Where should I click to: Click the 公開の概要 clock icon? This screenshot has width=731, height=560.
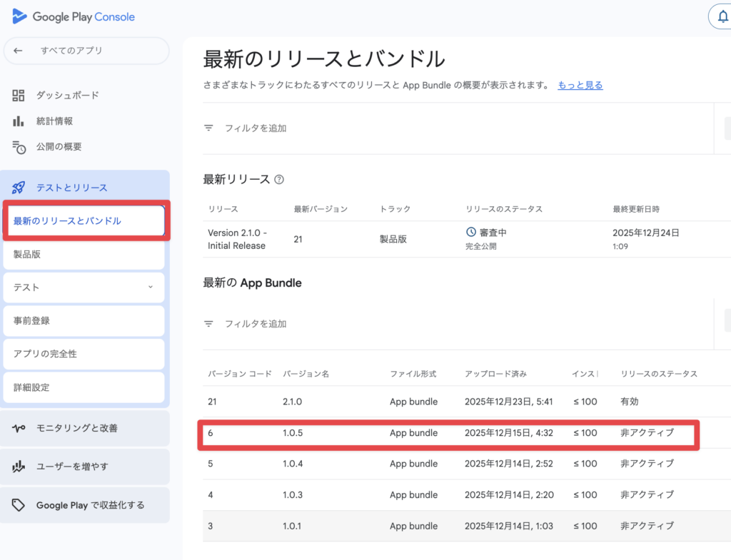(19, 147)
